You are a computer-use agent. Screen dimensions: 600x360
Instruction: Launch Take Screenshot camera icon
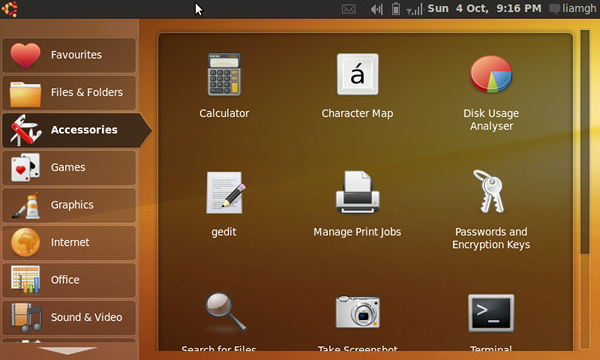coord(357,312)
